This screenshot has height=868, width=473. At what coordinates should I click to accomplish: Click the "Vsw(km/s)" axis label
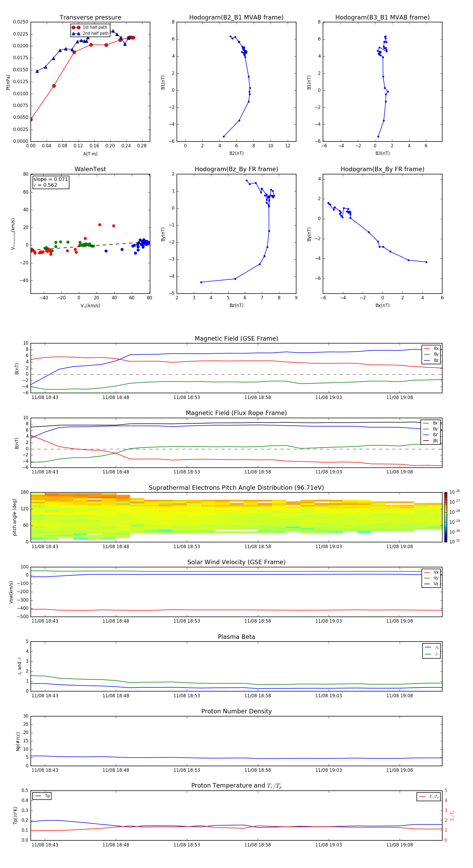tap(11, 592)
